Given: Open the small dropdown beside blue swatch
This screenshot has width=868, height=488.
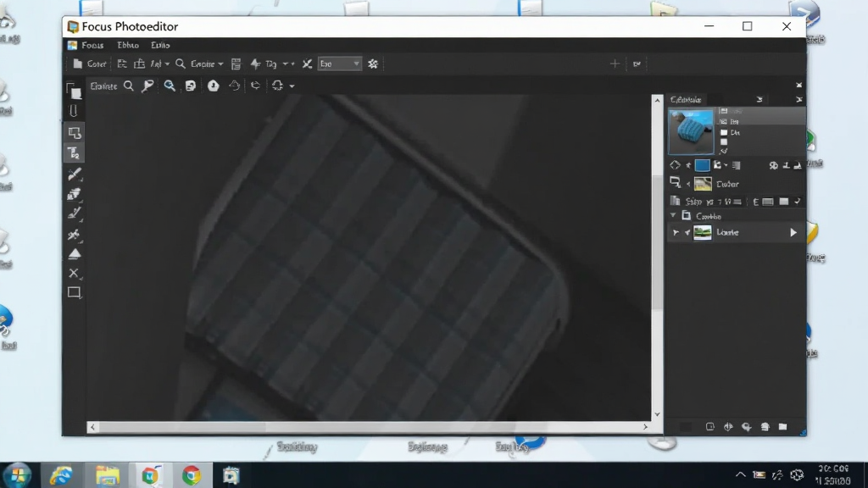Looking at the screenshot, I should [726, 165].
